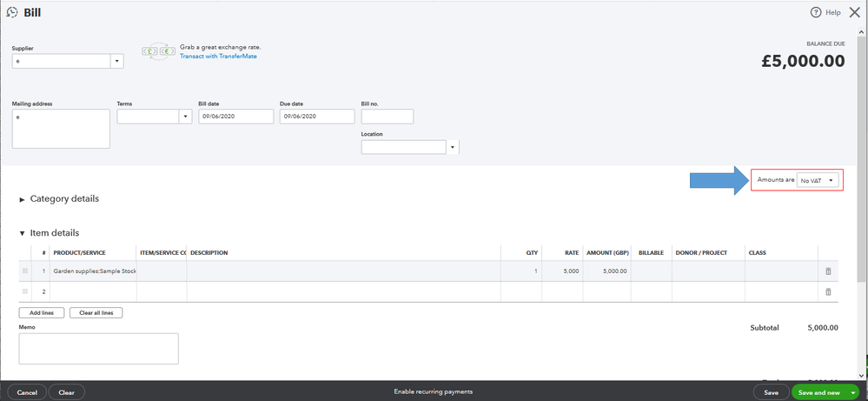
Task: Delete line 1 with trash icon
Action: pos(828,271)
